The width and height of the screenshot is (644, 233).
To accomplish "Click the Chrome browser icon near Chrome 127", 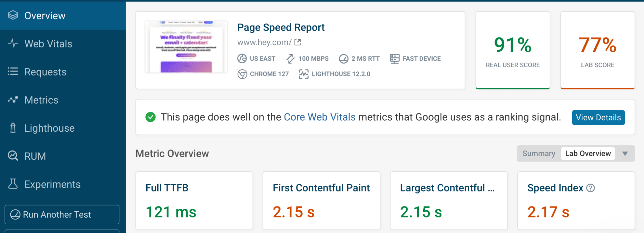I will click(x=242, y=74).
